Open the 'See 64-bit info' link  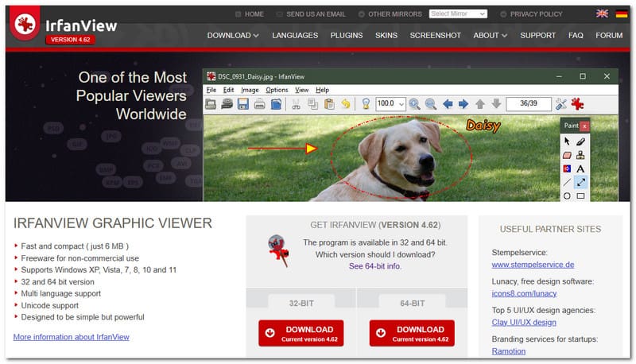click(x=374, y=266)
